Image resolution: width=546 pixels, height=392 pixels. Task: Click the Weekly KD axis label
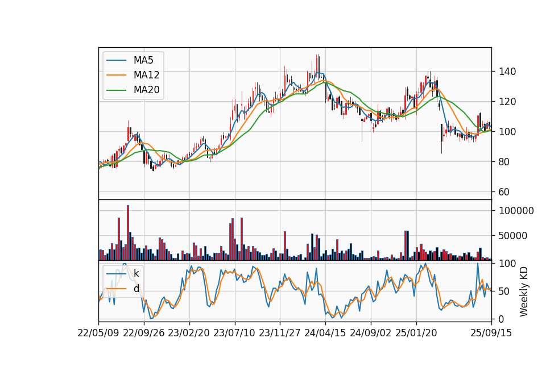tap(524, 291)
